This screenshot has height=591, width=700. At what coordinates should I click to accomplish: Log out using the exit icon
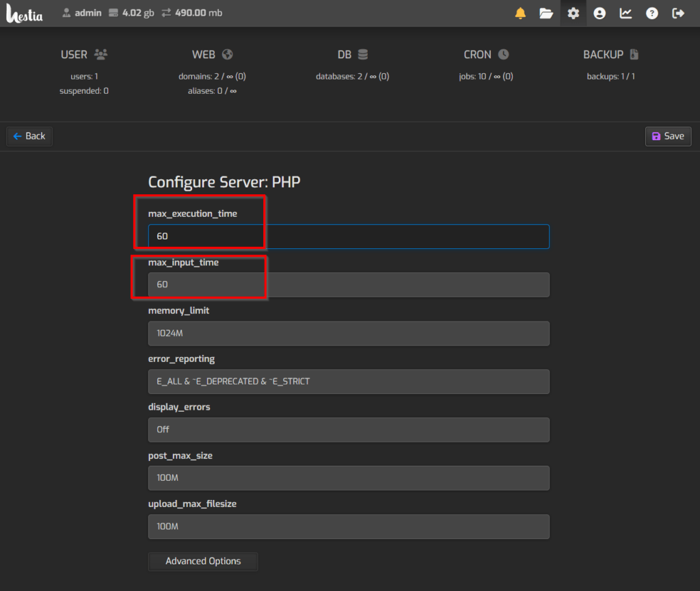[x=677, y=12]
